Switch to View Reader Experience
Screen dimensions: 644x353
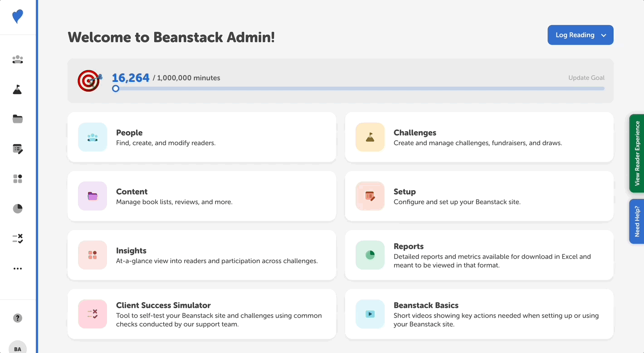[637, 154]
